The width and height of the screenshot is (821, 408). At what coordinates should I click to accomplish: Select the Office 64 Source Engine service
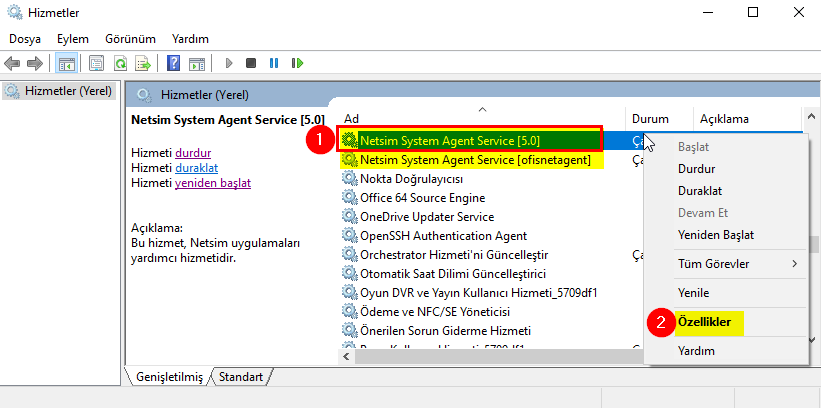(422, 198)
